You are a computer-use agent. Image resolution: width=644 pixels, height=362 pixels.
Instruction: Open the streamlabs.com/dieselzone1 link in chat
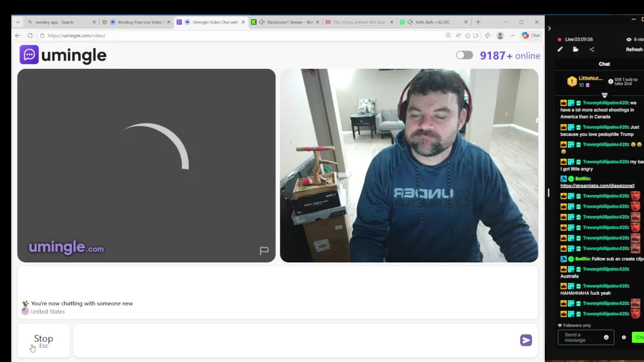pyautogui.click(x=597, y=186)
